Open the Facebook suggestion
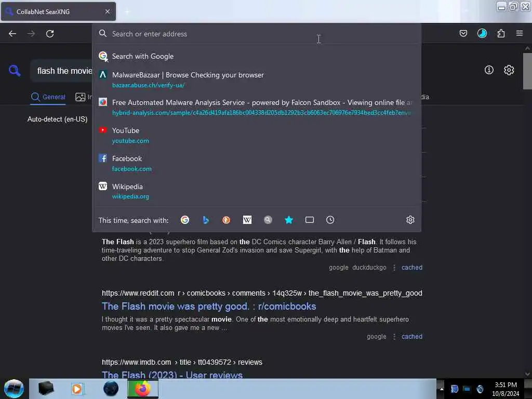 (x=257, y=164)
